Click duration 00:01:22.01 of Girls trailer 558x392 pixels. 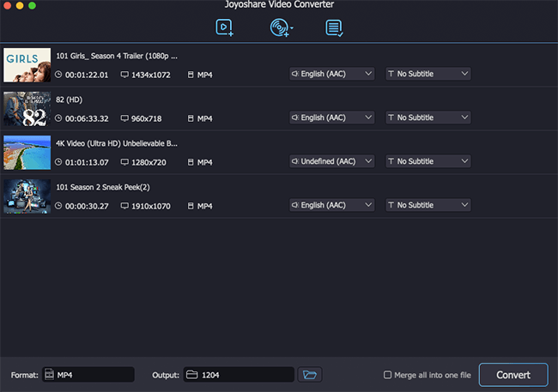(x=87, y=75)
